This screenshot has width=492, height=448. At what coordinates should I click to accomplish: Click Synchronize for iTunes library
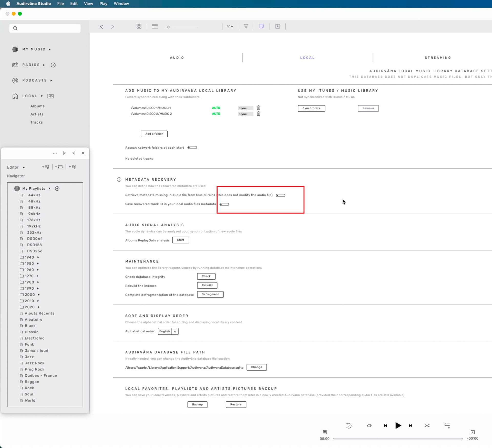click(x=311, y=108)
